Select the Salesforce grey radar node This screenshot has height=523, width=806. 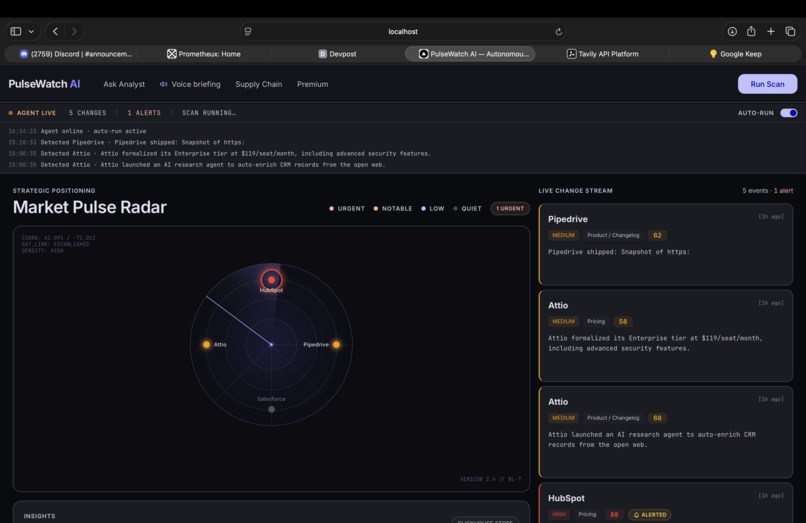[271, 409]
